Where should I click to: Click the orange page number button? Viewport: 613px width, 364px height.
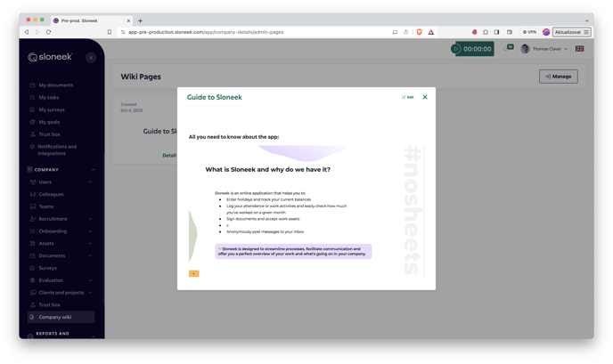pyautogui.click(x=193, y=273)
